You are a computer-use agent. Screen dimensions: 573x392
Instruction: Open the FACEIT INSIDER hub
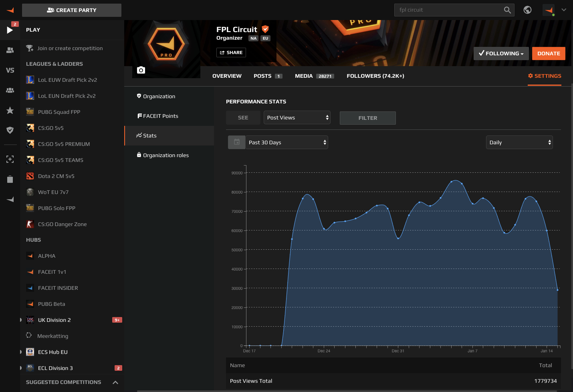tap(52, 288)
